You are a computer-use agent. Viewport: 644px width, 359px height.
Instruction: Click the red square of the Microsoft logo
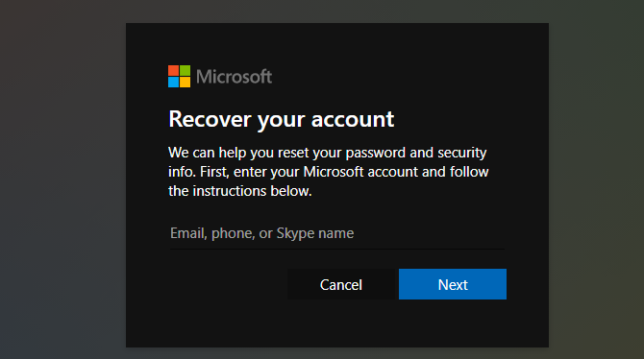[x=173, y=71]
